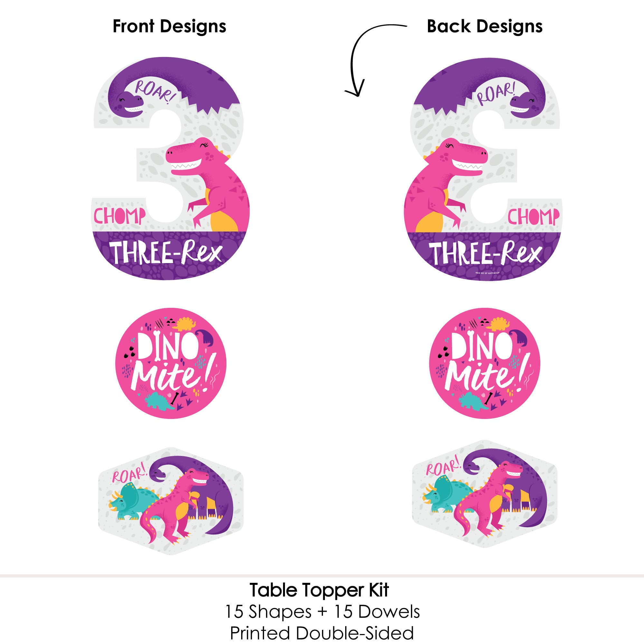This screenshot has width=644, height=644.
Task: Click the Back Designs heading
Action: point(485,26)
